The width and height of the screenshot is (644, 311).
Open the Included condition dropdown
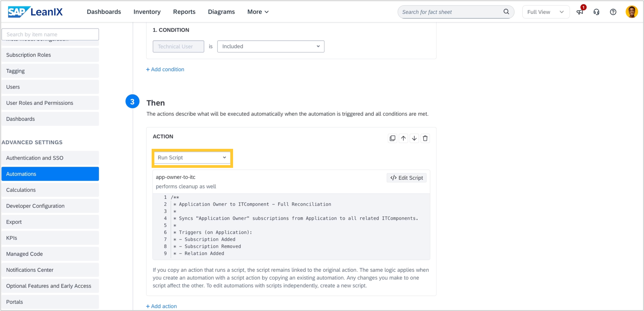[270, 47]
